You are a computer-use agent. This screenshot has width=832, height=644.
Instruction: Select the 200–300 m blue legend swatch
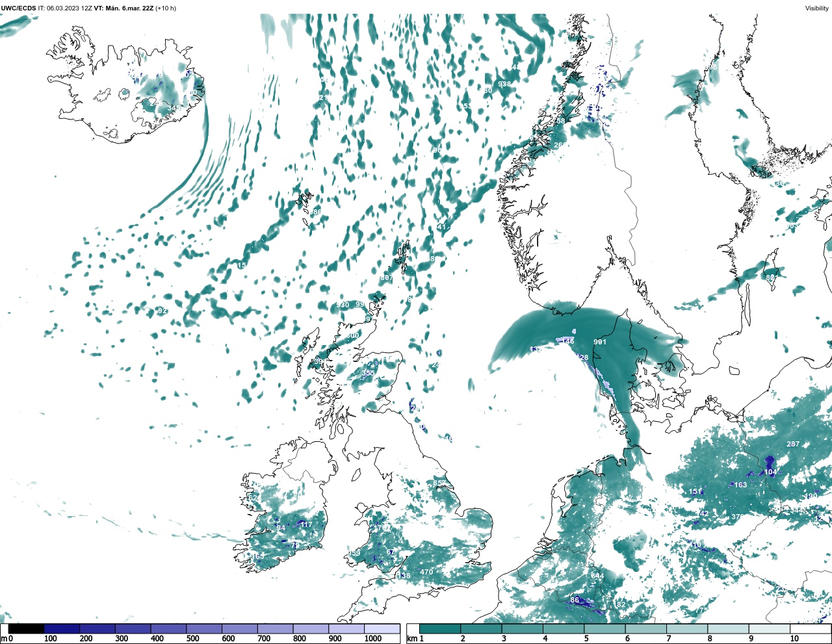(97, 629)
